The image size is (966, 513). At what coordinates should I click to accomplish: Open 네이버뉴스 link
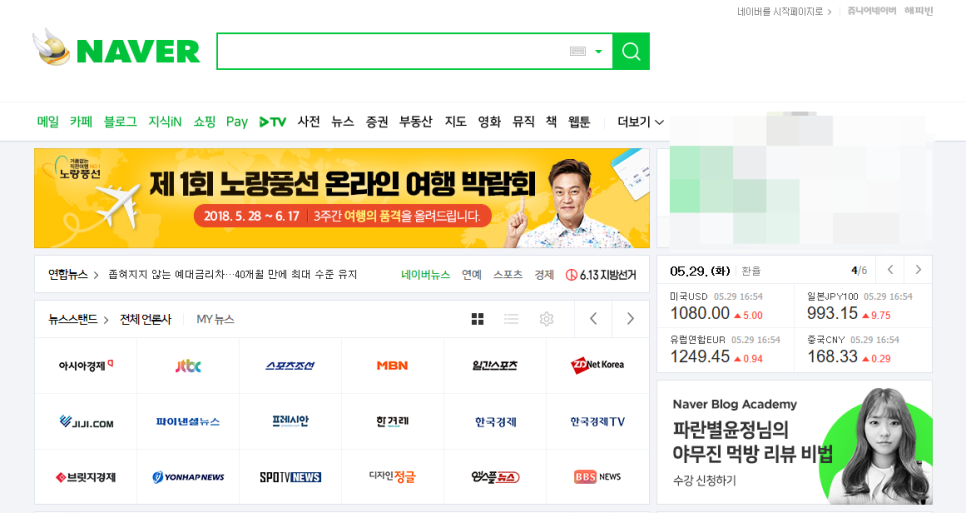[x=425, y=275]
